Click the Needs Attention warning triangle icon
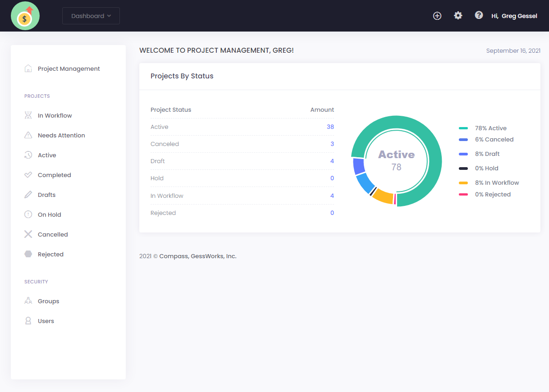Image resolution: width=549 pixels, height=392 pixels. [28, 135]
